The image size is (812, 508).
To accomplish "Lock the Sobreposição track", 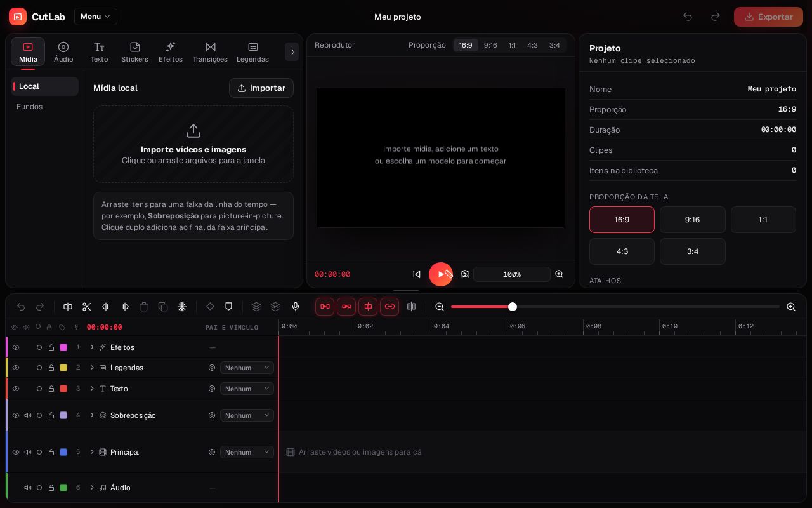I will [51, 415].
